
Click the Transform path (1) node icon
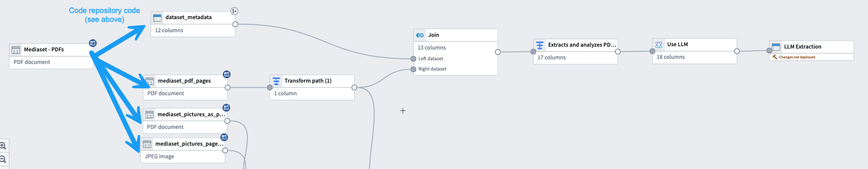tap(276, 81)
